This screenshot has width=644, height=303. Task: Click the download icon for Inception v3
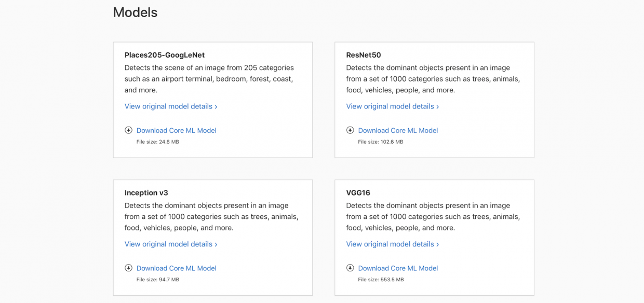click(x=128, y=268)
